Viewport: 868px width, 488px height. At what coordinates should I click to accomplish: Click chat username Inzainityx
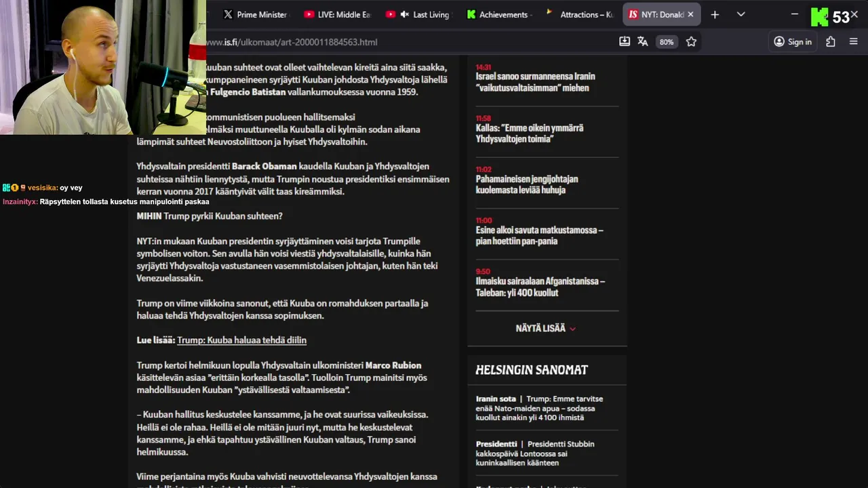[x=20, y=201]
